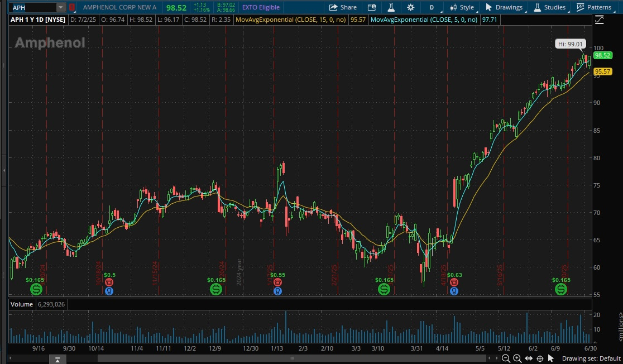Click the pan left-right arrows icon
Viewport: 623px width, 364px height.
click(x=529, y=358)
